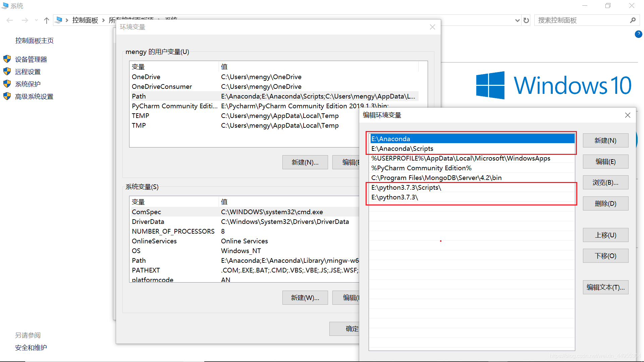Open the recent locations dropdown arrow
Image resolution: width=644 pixels, height=362 pixels.
click(x=36, y=20)
